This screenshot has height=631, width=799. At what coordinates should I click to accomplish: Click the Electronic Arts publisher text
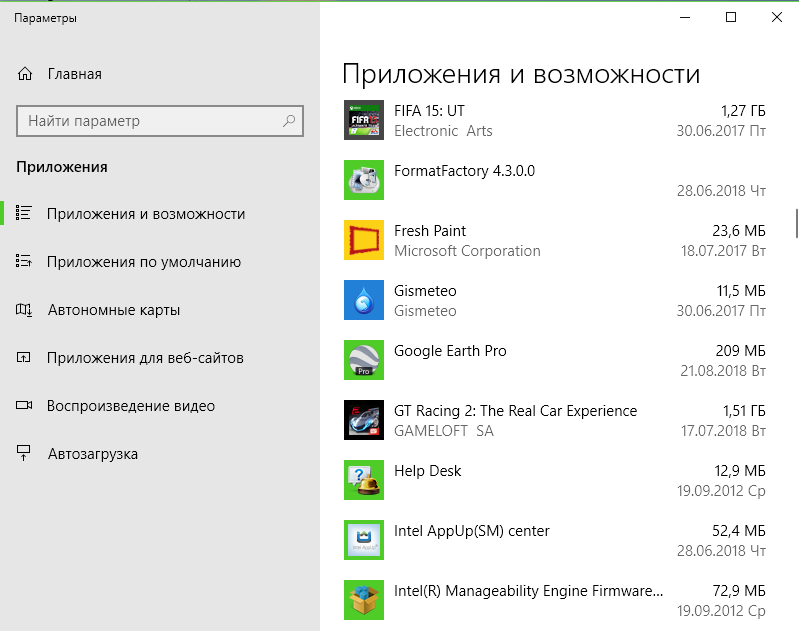tap(443, 131)
